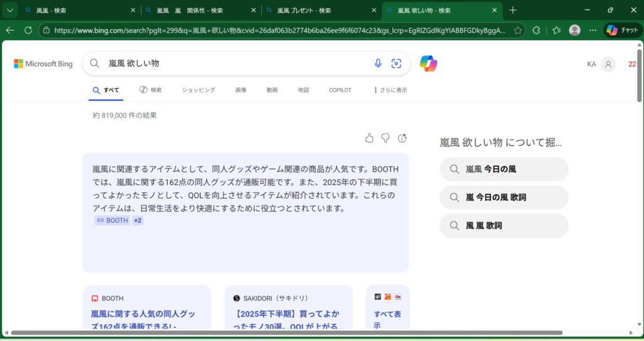Select suggestion 嵐風 今日の風
644x341 pixels.
[503, 169]
